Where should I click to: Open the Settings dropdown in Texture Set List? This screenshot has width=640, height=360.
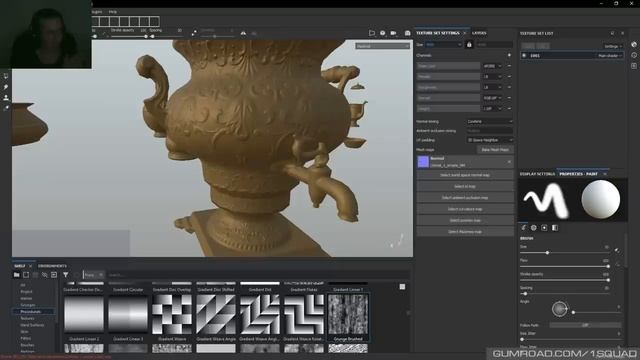click(x=613, y=46)
